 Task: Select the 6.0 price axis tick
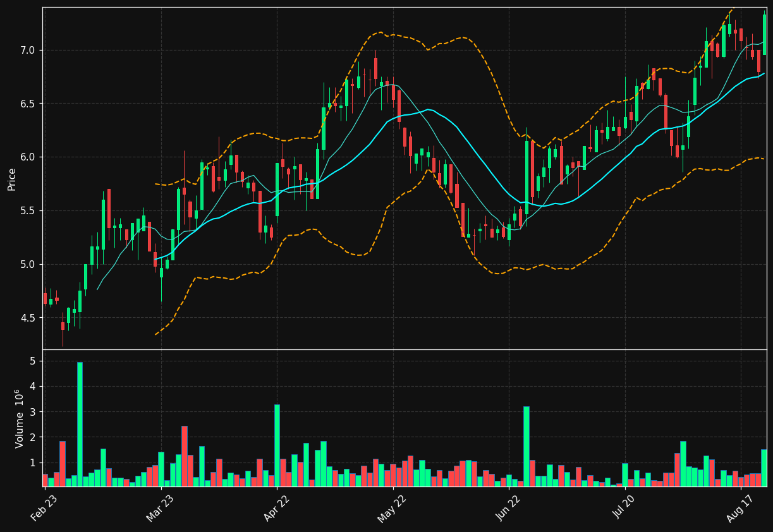(29, 157)
